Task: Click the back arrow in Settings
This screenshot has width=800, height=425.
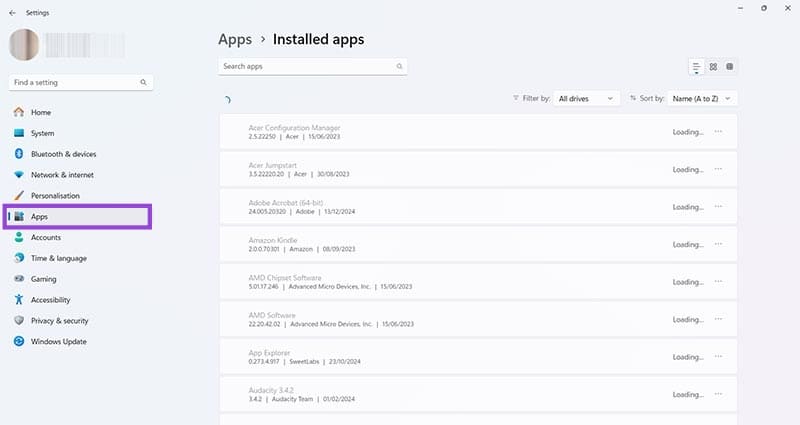Action: click(12, 13)
